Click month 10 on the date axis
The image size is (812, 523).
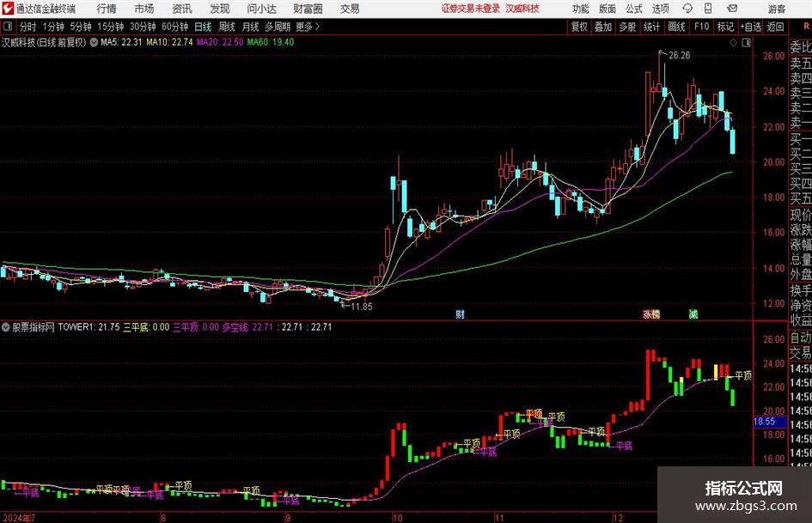pos(397,518)
